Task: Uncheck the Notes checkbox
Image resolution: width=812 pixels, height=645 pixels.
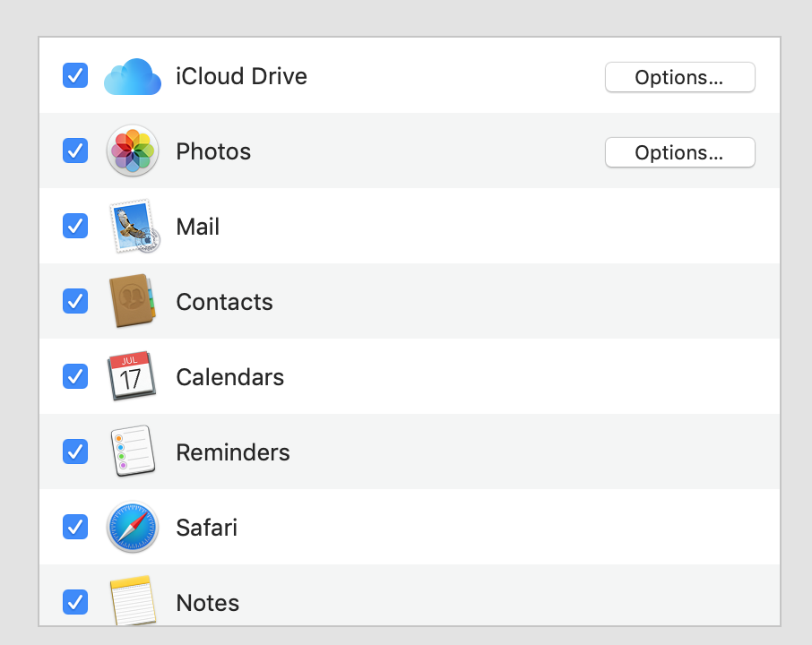Action: [x=75, y=601]
